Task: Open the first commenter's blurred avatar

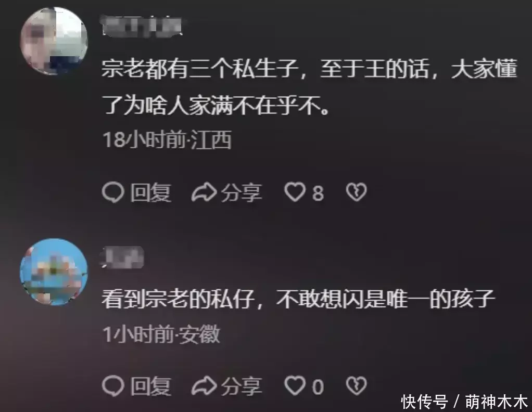Action: click(x=54, y=41)
